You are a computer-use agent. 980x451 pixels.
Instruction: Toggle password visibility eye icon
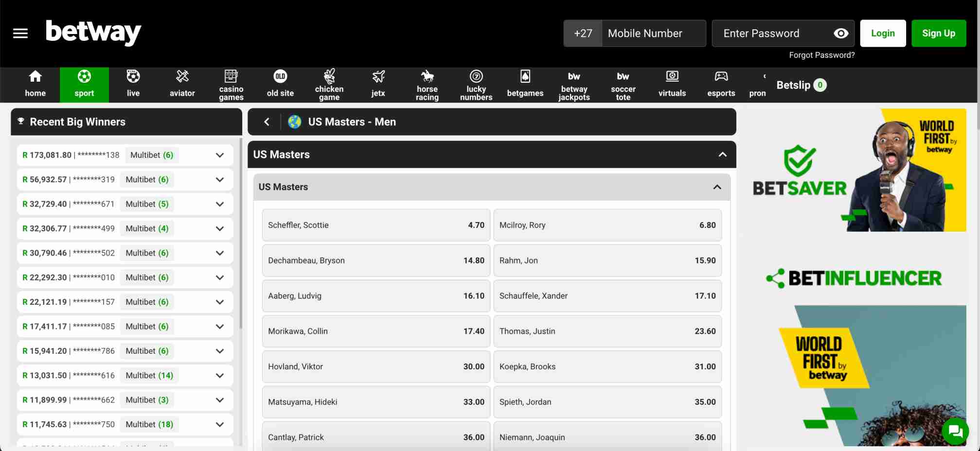tap(841, 34)
